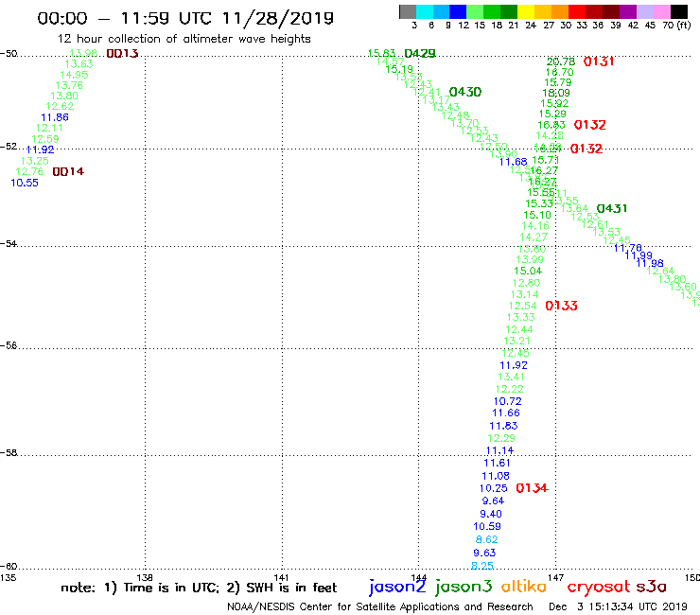Click the note 'Time is in UTC'
The width and height of the screenshot is (700, 615).
171,588
